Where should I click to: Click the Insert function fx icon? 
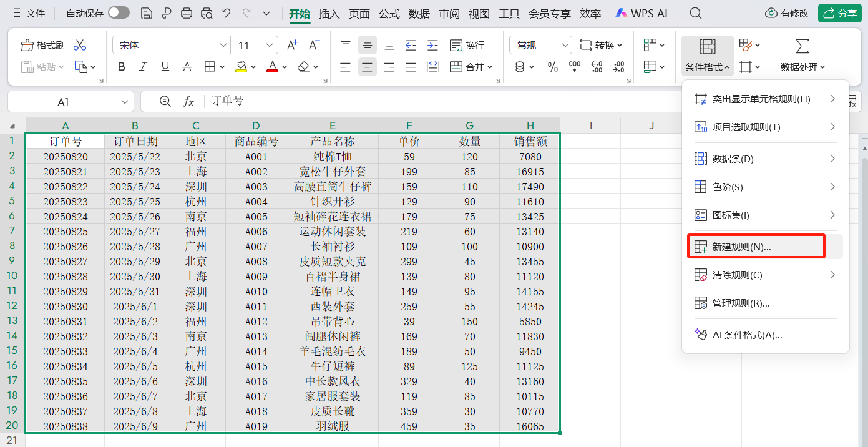pyautogui.click(x=188, y=101)
